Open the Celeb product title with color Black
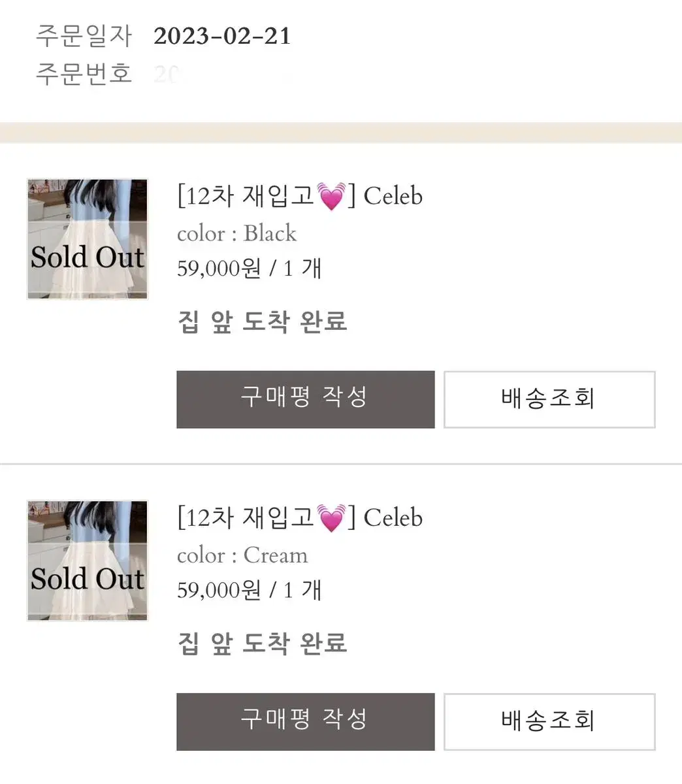Screen dimensions: 682x784 (x=300, y=195)
